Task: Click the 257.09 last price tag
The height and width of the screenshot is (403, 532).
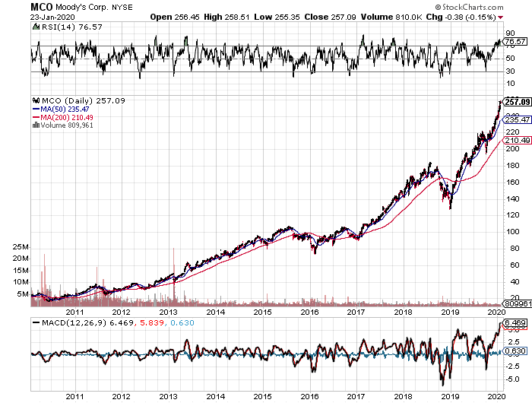Action: pos(518,102)
